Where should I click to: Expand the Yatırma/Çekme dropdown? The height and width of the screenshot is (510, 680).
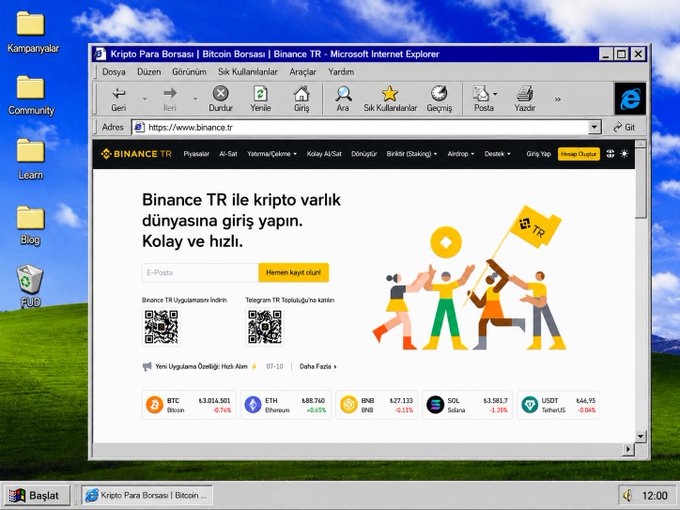point(272,154)
